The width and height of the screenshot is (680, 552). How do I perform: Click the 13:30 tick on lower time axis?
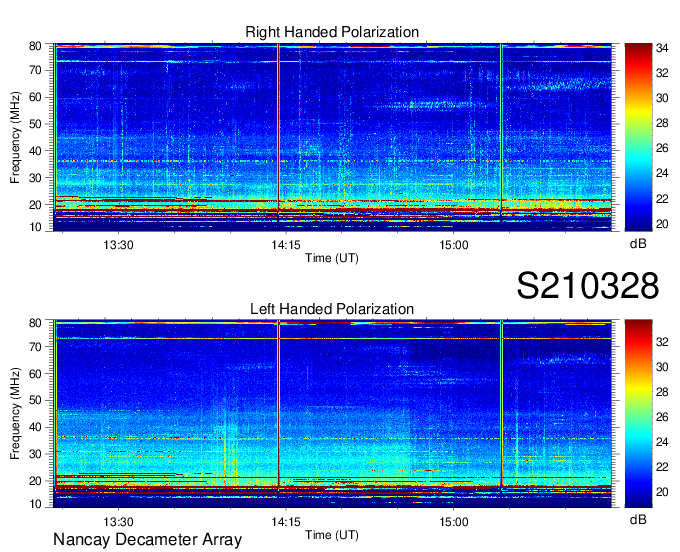(x=118, y=522)
